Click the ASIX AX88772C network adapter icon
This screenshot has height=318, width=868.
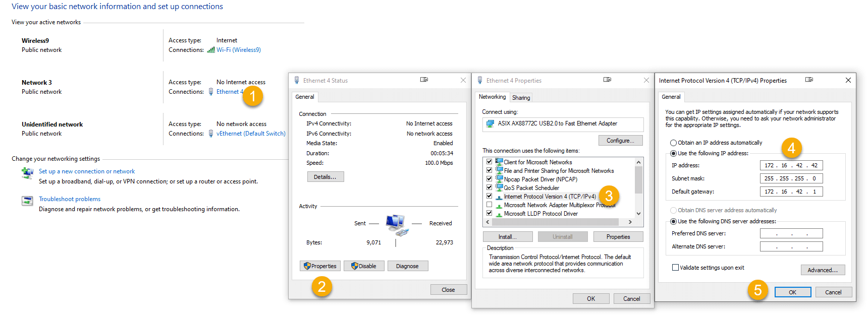coord(490,123)
